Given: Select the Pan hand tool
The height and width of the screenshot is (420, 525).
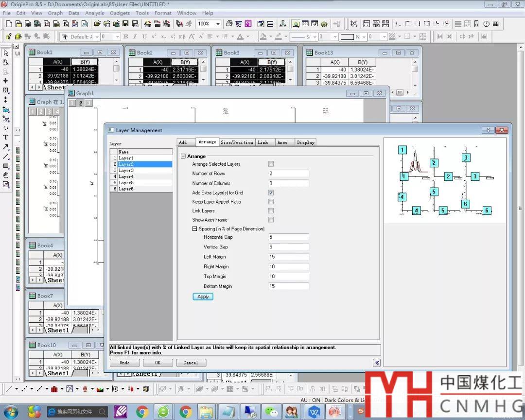Looking at the screenshot, I should (x=6, y=175).
